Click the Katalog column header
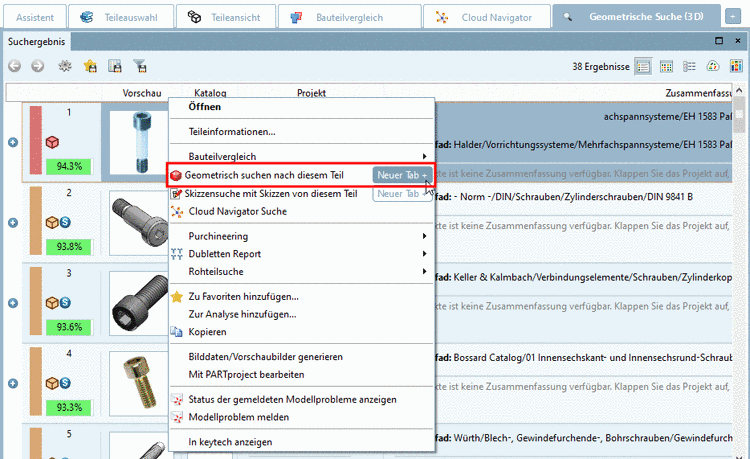Image resolution: width=750 pixels, height=459 pixels. [210, 93]
